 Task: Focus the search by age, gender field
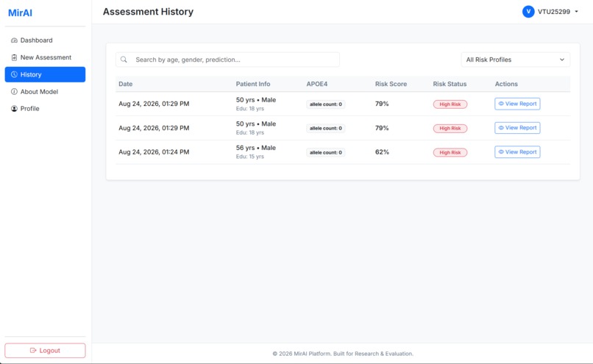pyautogui.click(x=227, y=60)
